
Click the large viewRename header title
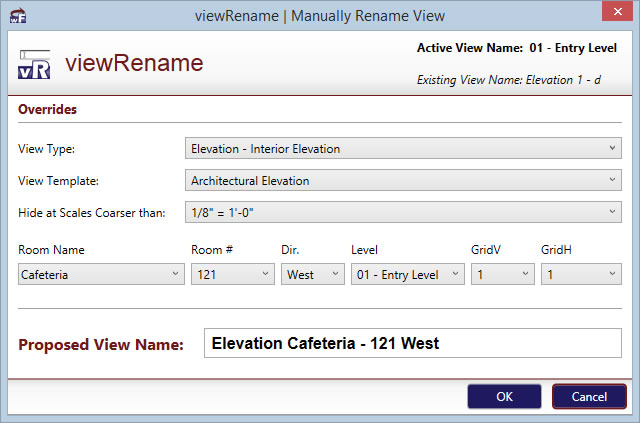coord(134,64)
